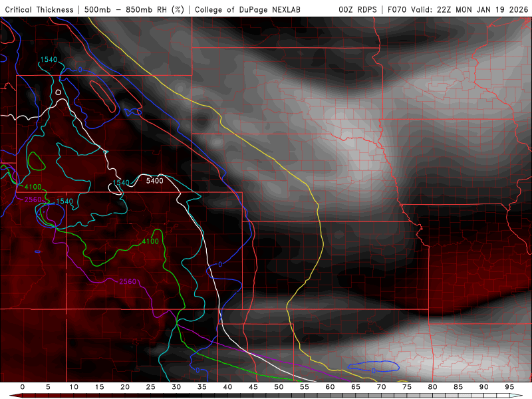Viewport: 532px width, 399px height.
Task: Click the "35" tick label on the color scale
Action: (202, 387)
